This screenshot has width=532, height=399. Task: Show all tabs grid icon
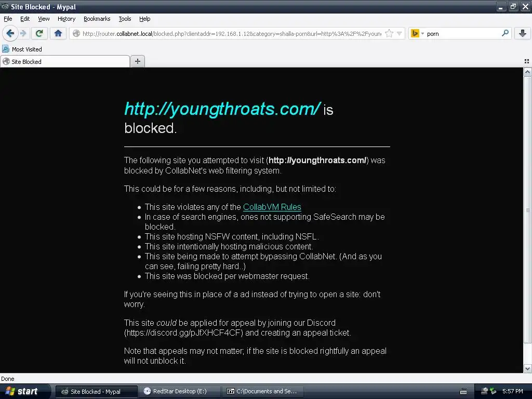527,61
